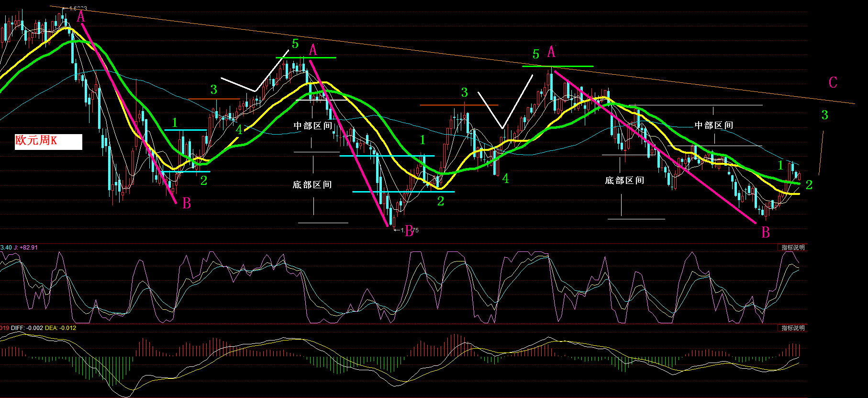This screenshot has width=868, height=398.
Task: Select the DEA: -0.012 value readout
Action: [x=61, y=328]
